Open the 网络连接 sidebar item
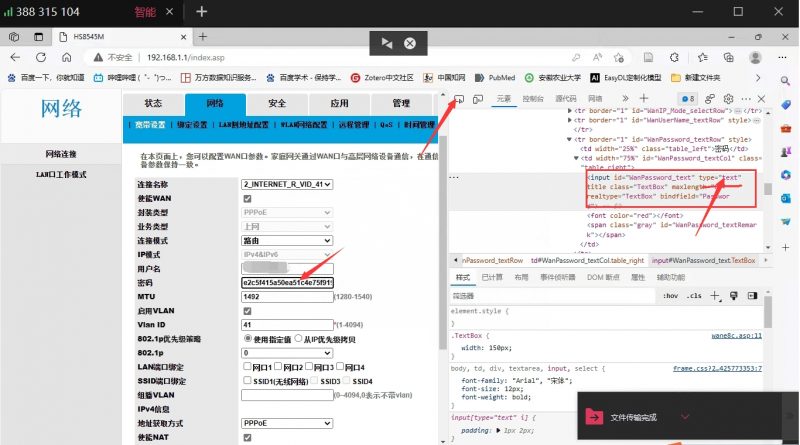 pyautogui.click(x=61, y=154)
